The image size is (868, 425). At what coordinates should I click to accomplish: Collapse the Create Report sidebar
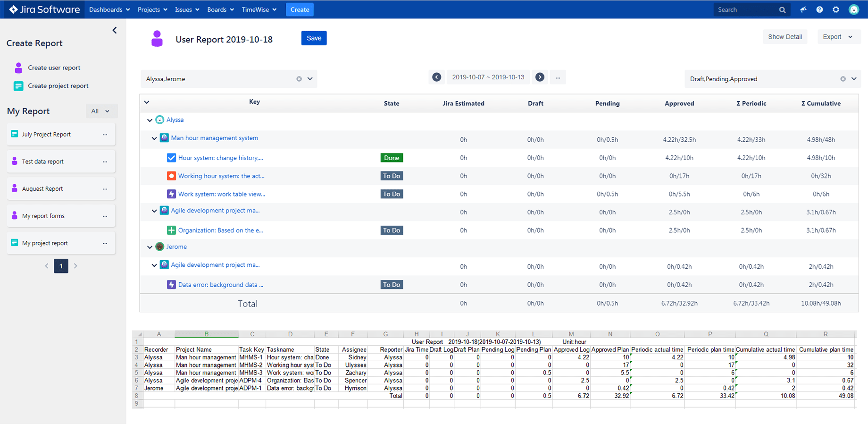pyautogui.click(x=115, y=30)
